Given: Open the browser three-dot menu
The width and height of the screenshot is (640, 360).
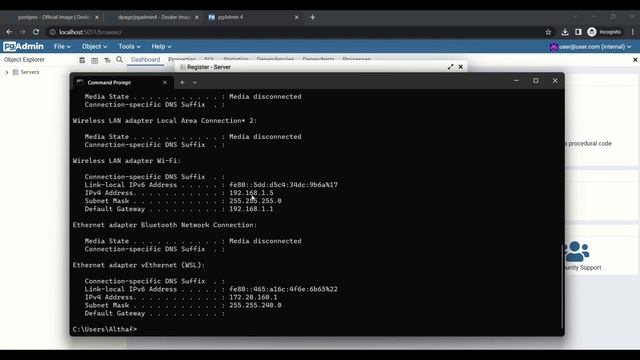Looking at the screenshot, I should click(x=633, y=32).
